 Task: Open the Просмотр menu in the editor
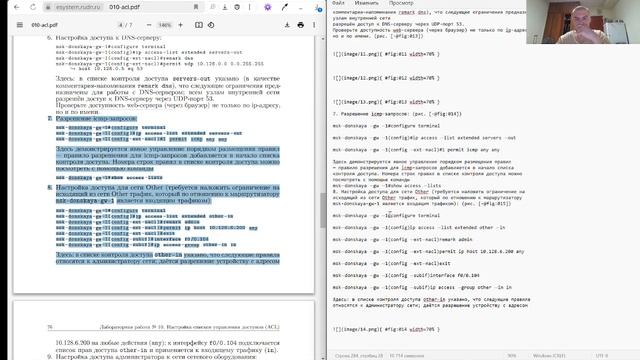401,3
